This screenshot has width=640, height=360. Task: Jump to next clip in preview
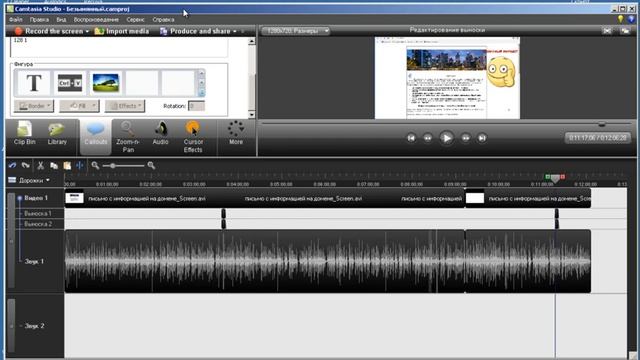(x=482, y=138)
